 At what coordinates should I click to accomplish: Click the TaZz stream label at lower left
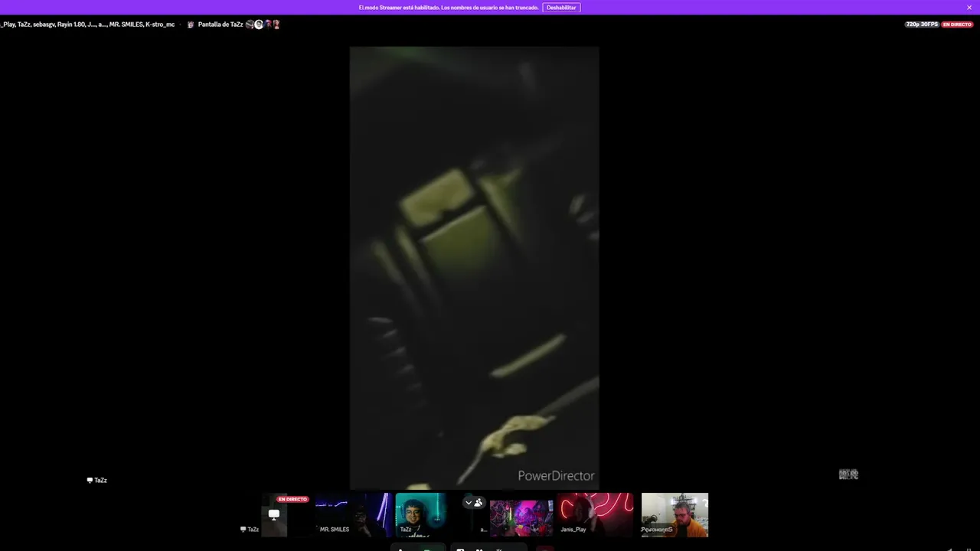pos(97,481)
